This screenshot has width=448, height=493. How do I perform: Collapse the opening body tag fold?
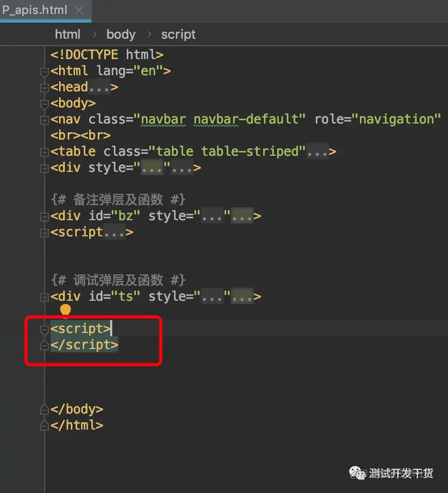(x=45, y=104)
